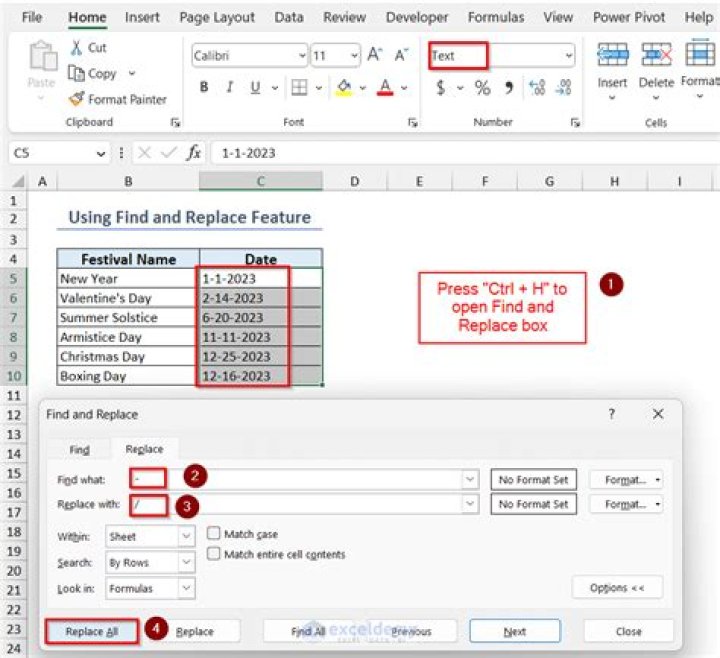Viewport: 720px width, 658px height.
Task: Open Number group dialog launcher
Action: pyautogui.click(x=575, y=122)
